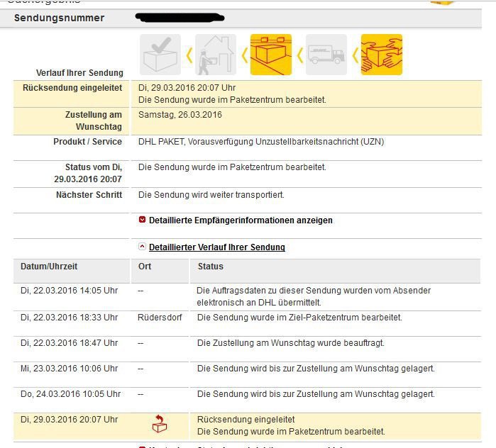This screenshot has width=496, height=448.
Task: Click the red arrow beside Empfängerinformationen
Action: tap(143, 220)
